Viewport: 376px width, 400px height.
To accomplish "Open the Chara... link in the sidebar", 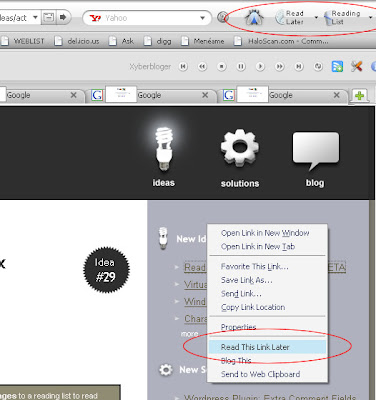I will point(196,319).
